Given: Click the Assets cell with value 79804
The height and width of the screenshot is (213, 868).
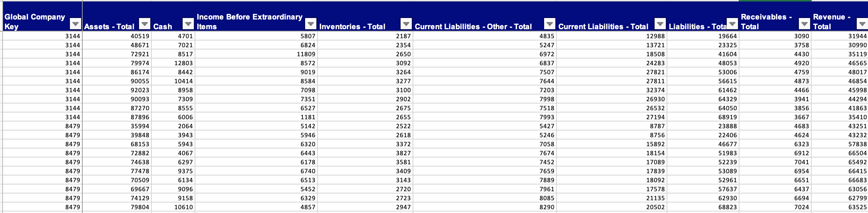Looking at the screenshot, I should 117,207.
